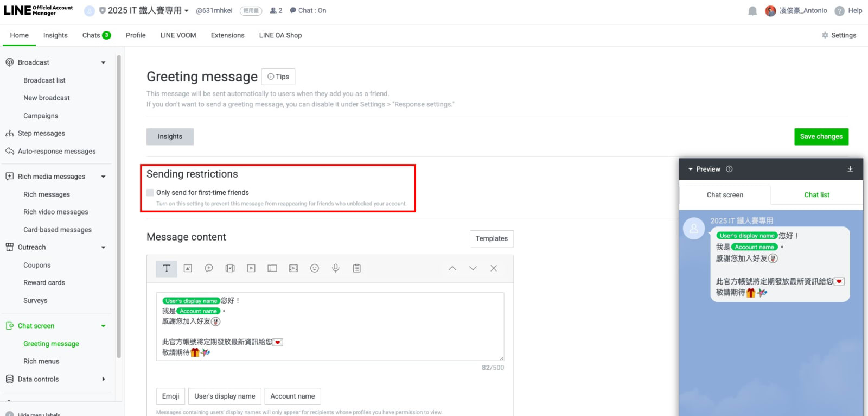Remove message bubble with X icon
Image resolution: width=868 pixels, height=416 pixels.
click(494, 268)
